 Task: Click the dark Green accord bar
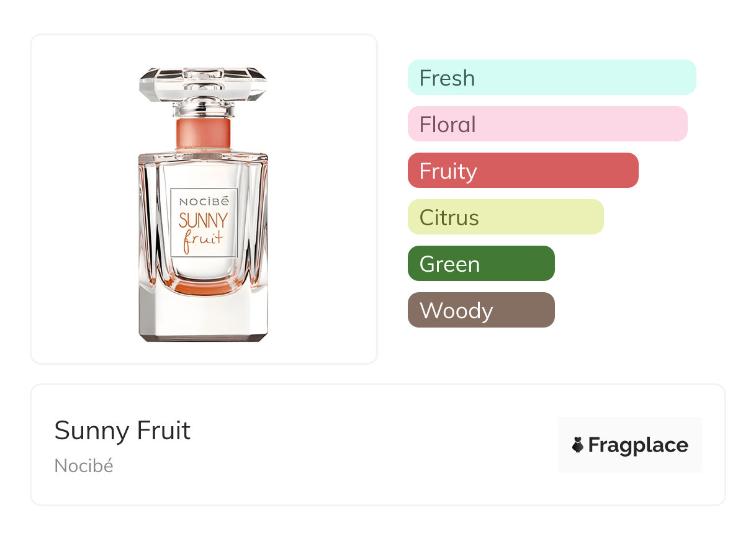click(x=480, y=264)
